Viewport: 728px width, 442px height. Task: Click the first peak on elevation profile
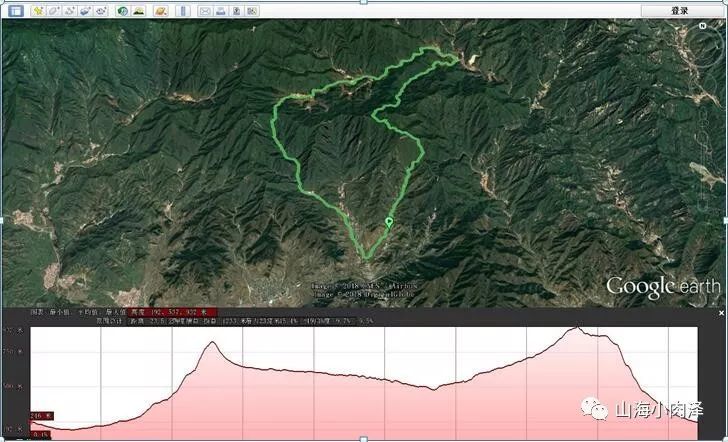pos(212,342)
